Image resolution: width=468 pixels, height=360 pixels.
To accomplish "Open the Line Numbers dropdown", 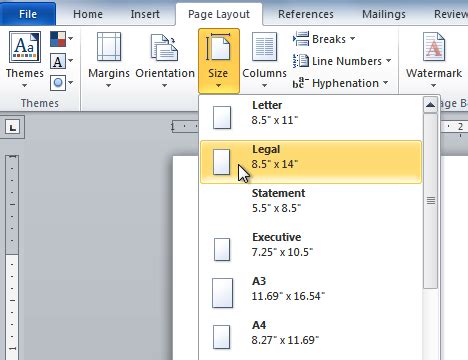I will point(342,61).
